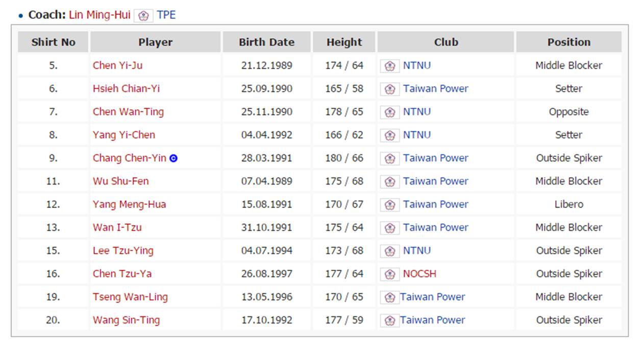Open the TPE country link
Screen dimensions: 644x349
point(166,15)
